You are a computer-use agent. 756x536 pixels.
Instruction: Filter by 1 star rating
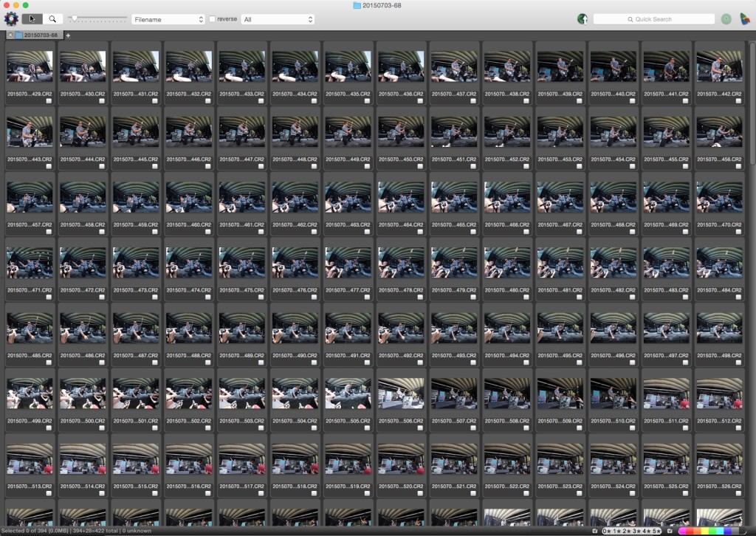pyautogui.click(x=616, y=531)
